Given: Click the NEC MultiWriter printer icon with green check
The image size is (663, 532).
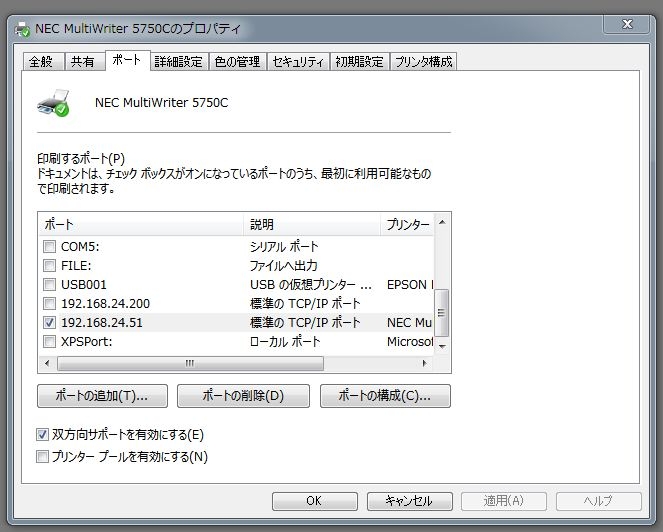Looking at the screenshot, I should [x=53, y=103].
